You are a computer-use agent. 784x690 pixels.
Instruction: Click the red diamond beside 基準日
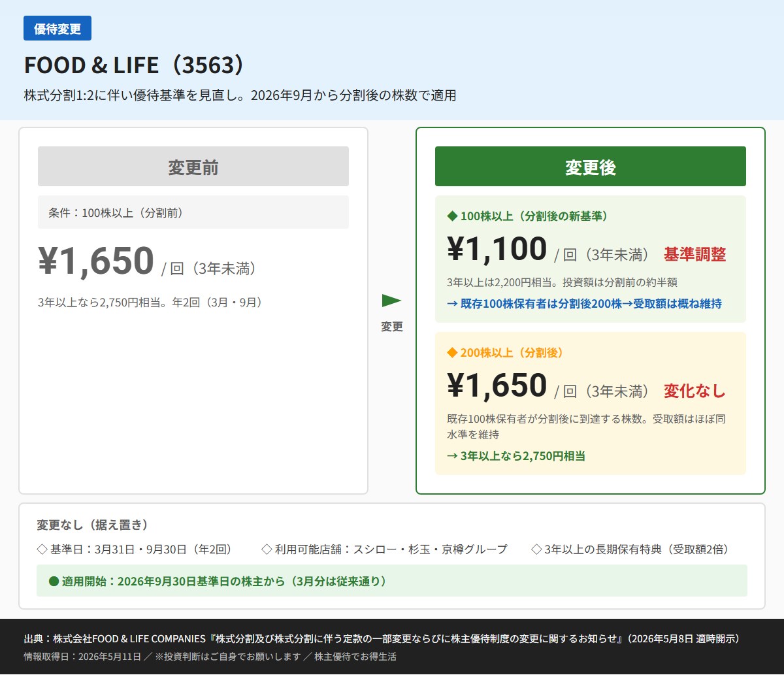coord(42,550)
